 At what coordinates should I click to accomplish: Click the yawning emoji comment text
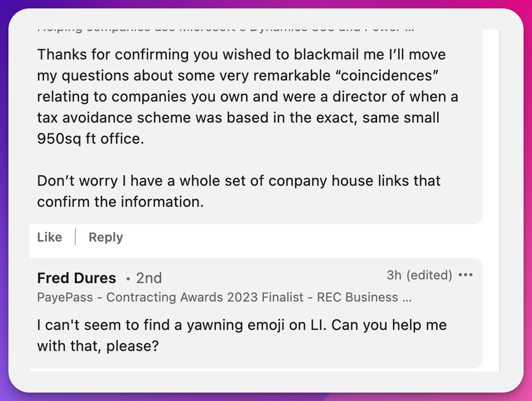241,325
